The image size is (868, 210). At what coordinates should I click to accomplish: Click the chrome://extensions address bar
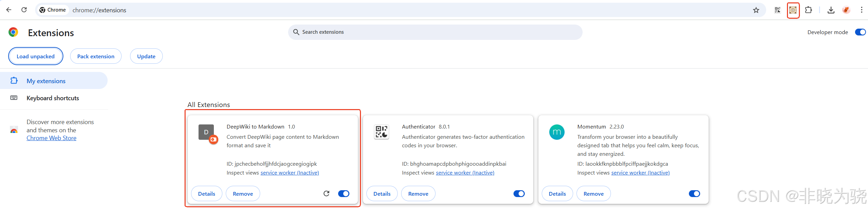click(x=400, y=10)
